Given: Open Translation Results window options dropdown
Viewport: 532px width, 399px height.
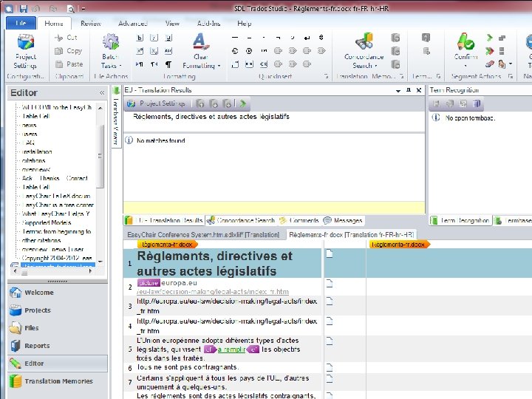Looking at the screenshot, I should click(x=398, y=91).
